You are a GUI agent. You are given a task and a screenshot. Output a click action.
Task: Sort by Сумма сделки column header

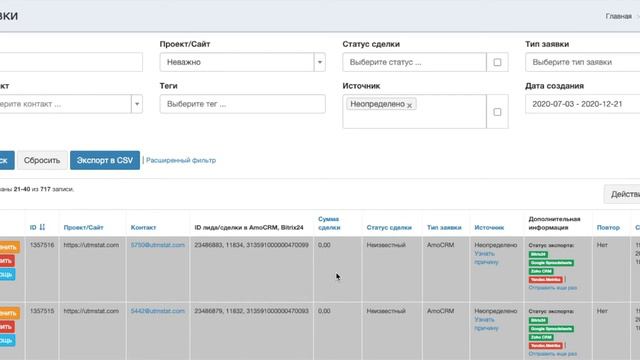[x=329, y=223]
